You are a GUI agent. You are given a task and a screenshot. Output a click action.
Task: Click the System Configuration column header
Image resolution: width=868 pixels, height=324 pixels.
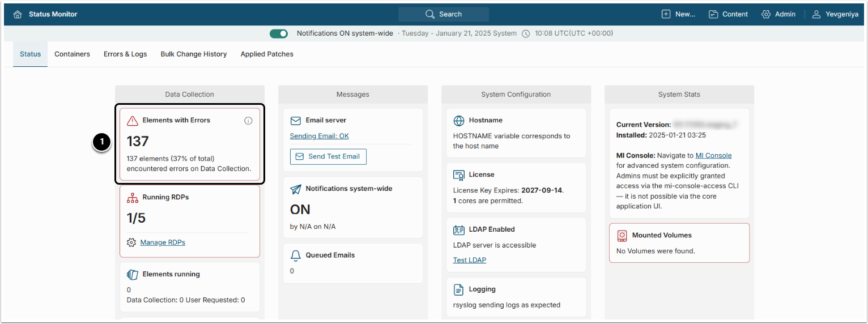pyautogui.click(x=516, y=95)
